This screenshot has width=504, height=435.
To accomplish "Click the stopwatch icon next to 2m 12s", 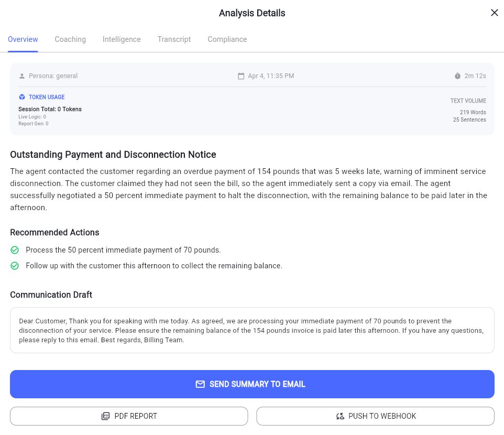I will (x=457, y=76).
